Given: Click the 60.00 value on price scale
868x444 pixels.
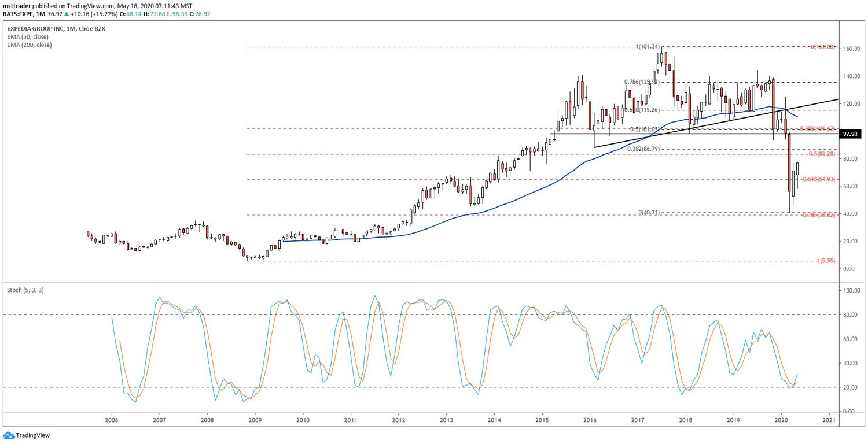Looking at the screenshot, I should pos(851,186).
